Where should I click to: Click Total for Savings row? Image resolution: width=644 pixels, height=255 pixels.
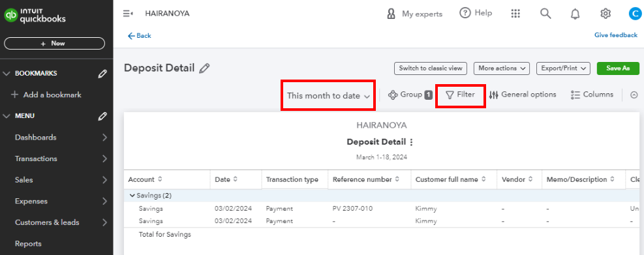[164, 235]
